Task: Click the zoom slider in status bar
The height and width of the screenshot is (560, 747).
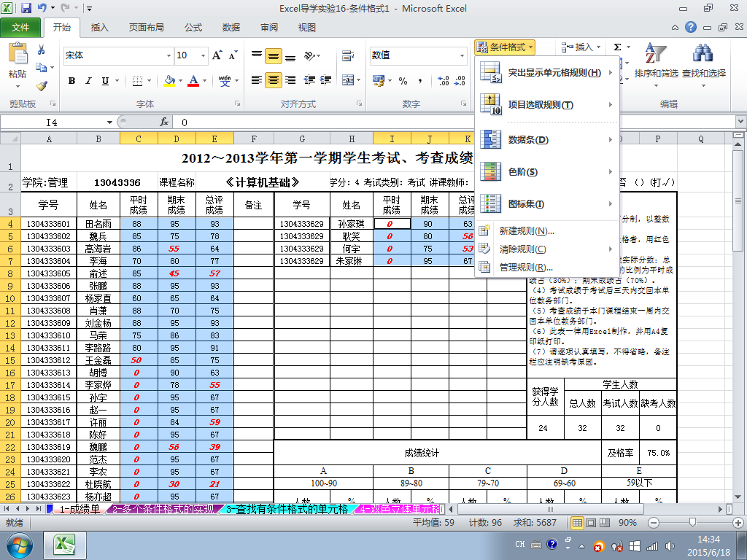Action: pyautogui.click(x=692, y=523)
